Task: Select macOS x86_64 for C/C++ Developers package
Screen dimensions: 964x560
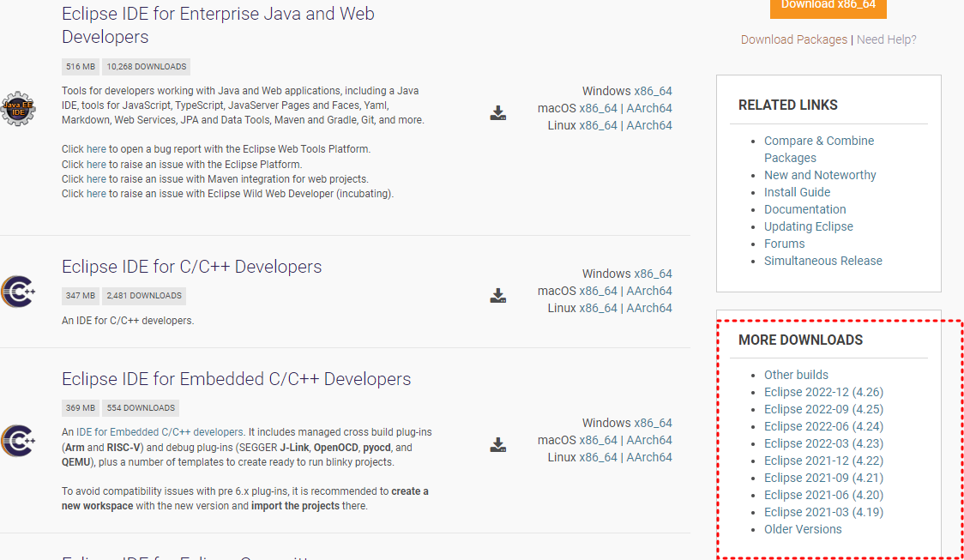Action: [598, 291]
